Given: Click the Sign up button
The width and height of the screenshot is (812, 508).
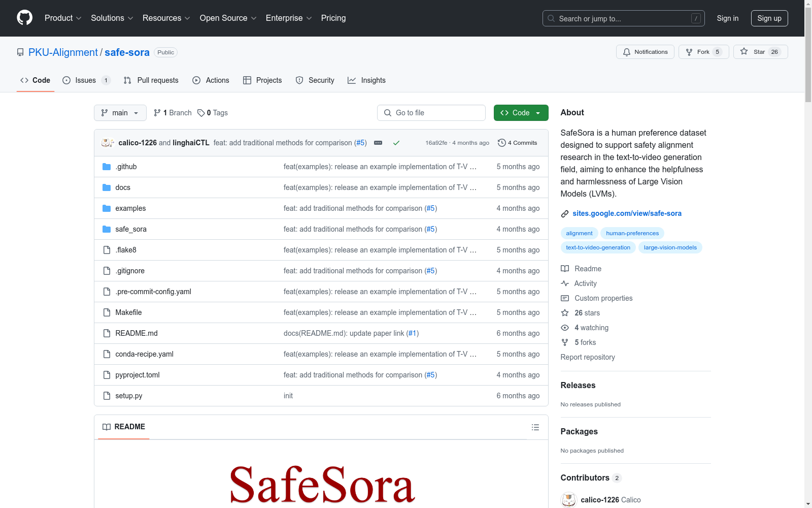Looking at the screenshot, I should pos(769,18).
